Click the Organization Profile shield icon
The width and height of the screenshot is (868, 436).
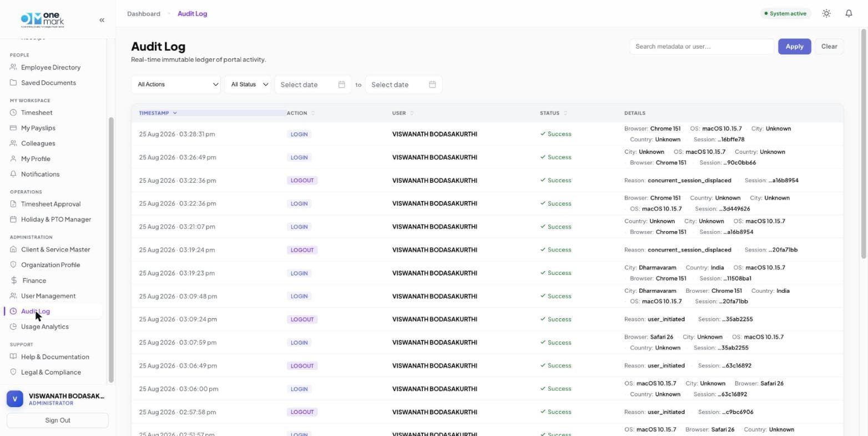13,265
